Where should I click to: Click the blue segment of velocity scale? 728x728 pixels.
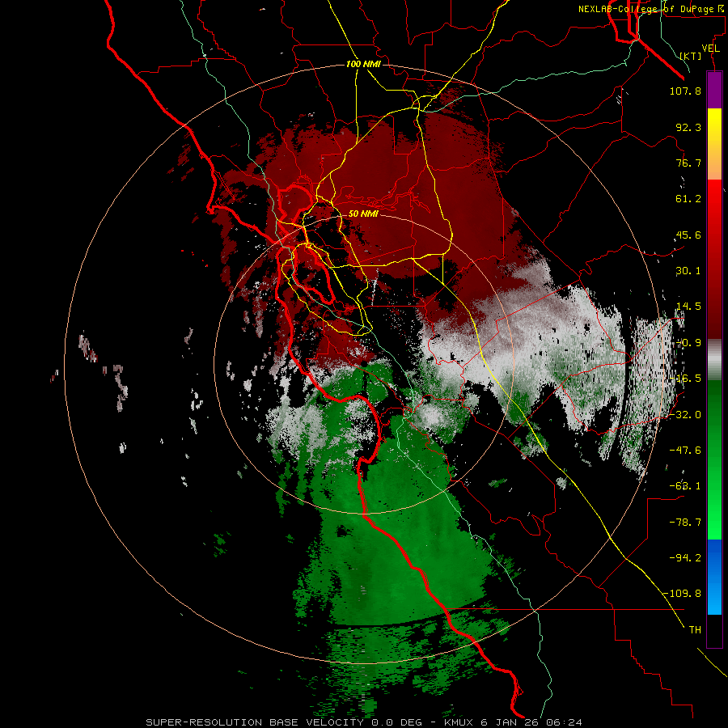pos(714,577)
